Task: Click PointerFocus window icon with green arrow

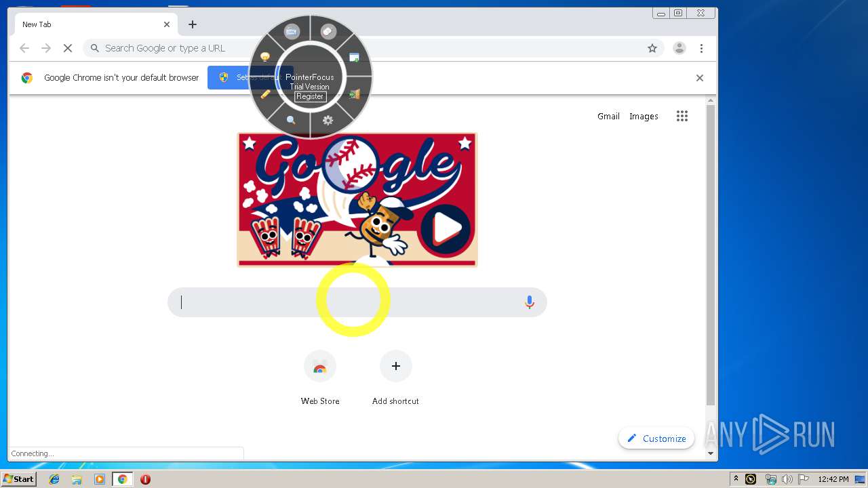Action: (354, 58)
